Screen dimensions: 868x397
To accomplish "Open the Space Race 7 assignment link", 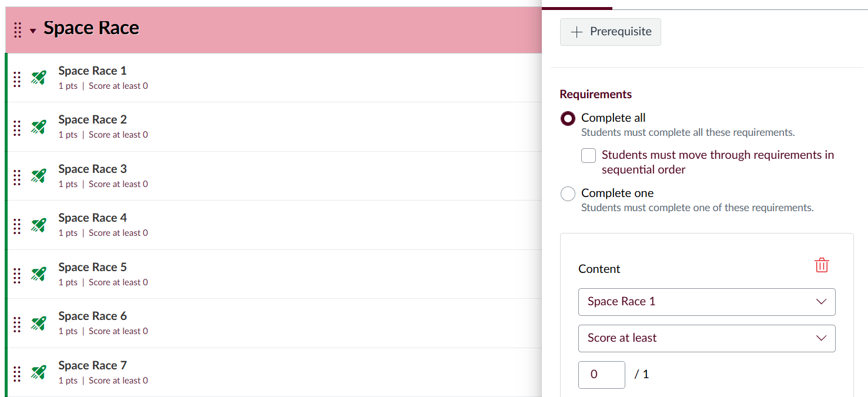I will (92, 366).
